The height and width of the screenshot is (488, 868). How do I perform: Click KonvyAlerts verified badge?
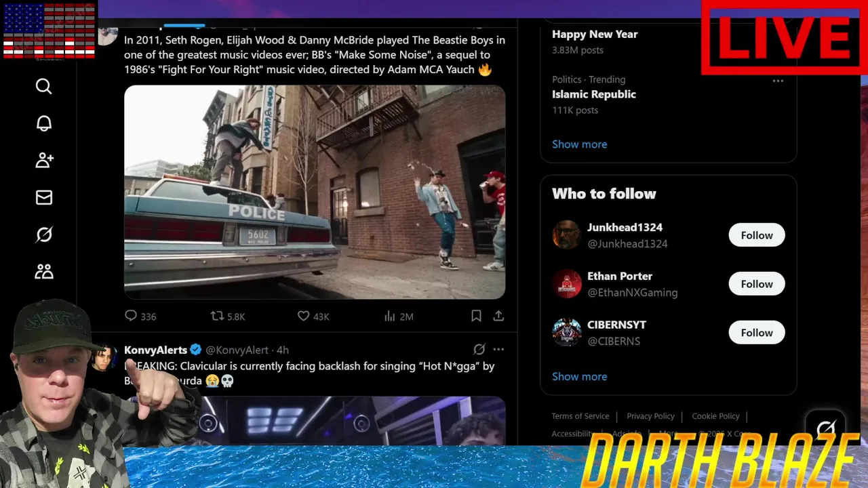(195, 350)
